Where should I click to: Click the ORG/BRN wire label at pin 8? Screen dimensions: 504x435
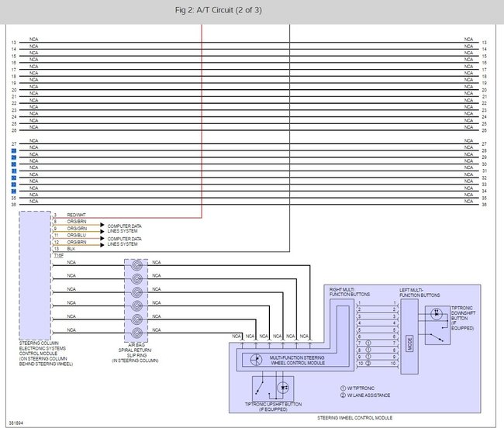pyautogui.click(x=77, y=222)
